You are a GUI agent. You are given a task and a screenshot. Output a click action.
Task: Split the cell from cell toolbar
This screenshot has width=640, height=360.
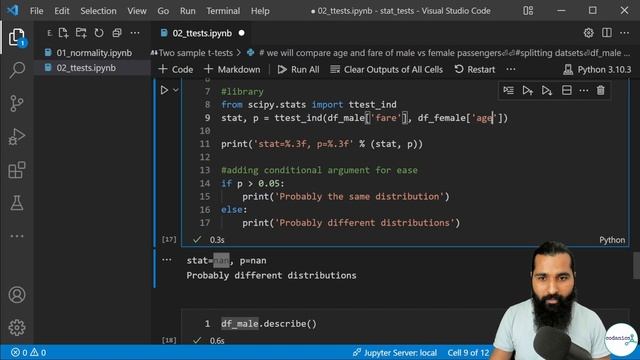click(x=567, y=90)
